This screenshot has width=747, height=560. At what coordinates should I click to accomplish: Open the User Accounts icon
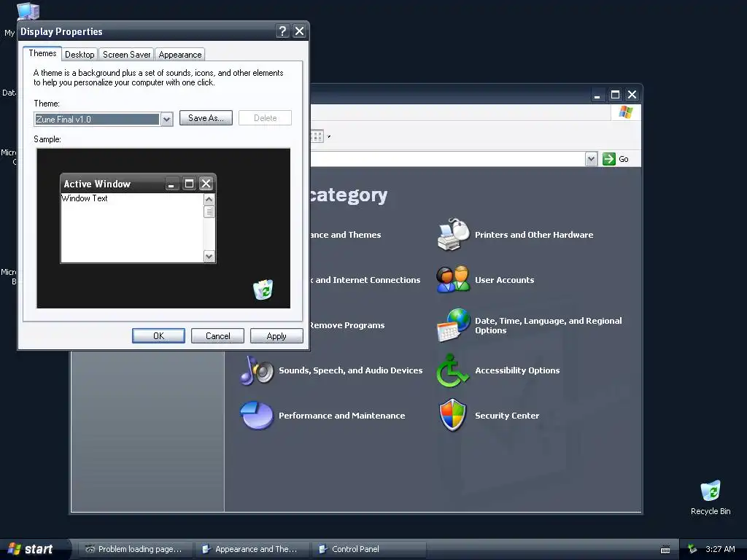tap(453, 279)
